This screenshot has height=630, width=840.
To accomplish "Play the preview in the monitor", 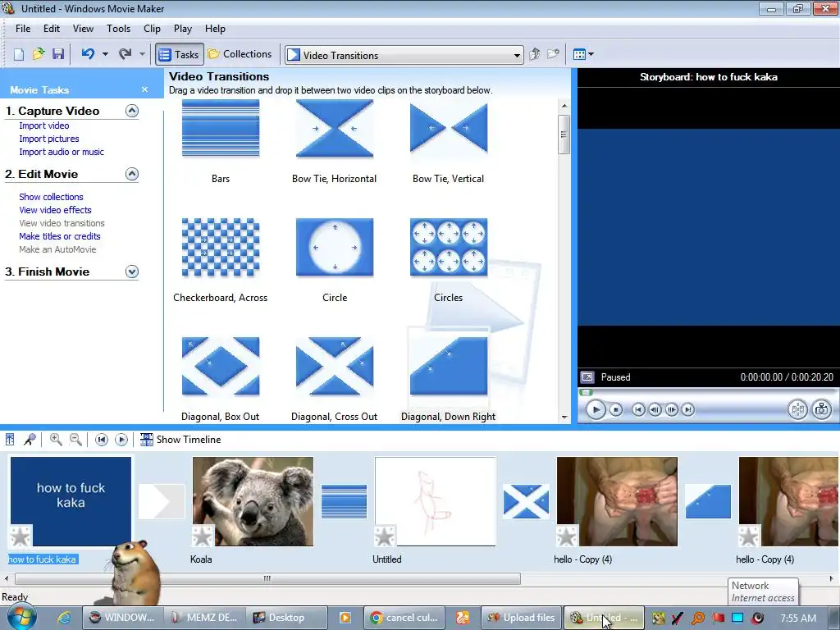I will click(x=596, y=410).
